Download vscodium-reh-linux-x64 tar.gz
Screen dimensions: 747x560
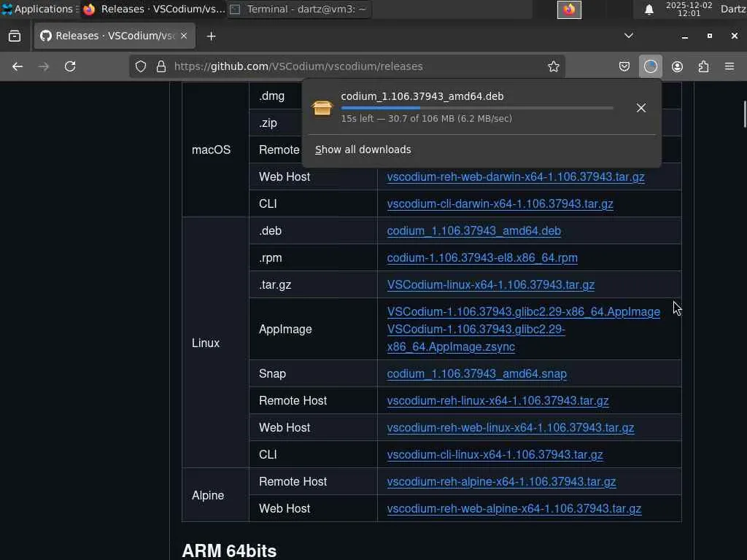498,401
